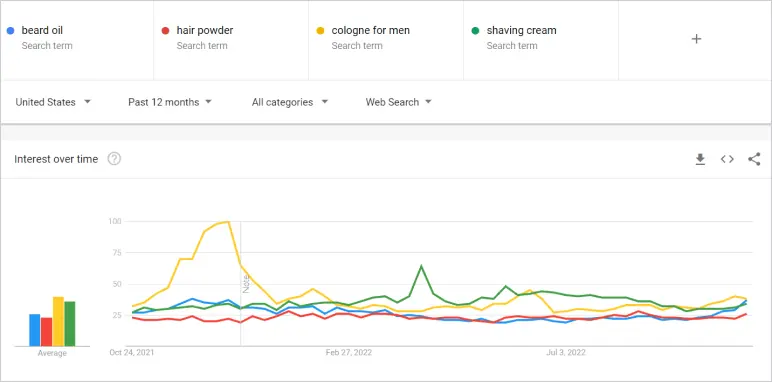Click the blue dot for beard oil

click(10, 31)
